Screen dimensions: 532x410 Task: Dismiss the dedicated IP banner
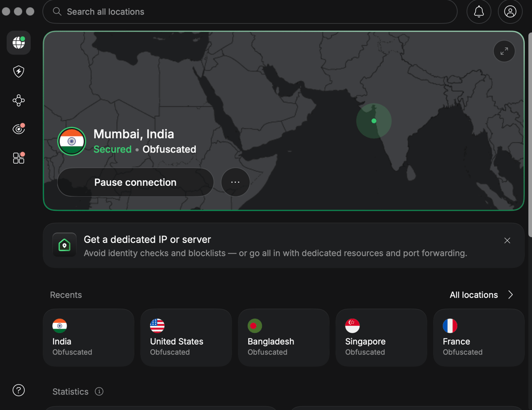[507, 241]
